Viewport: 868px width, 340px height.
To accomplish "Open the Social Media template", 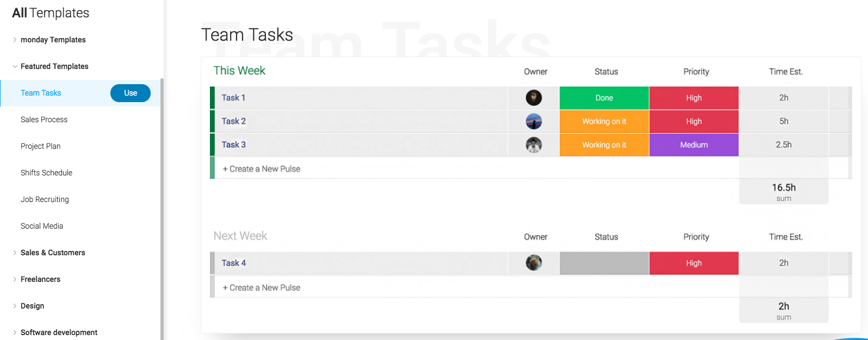I will click(42, 226).
